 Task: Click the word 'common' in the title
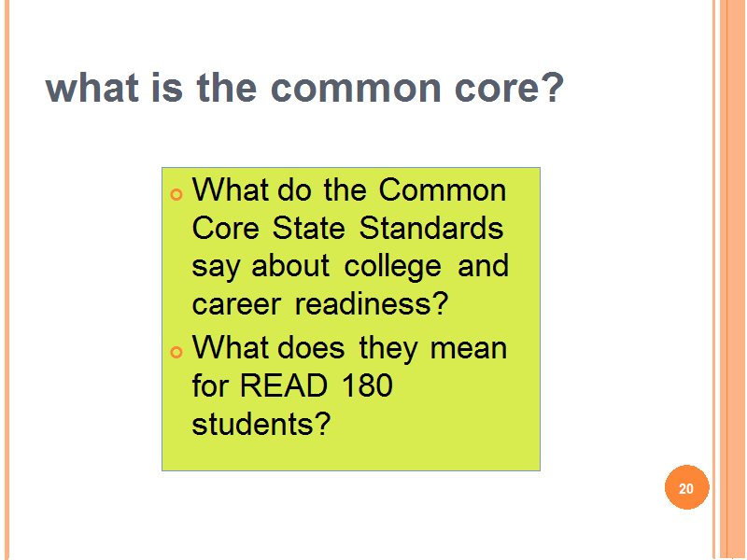356,89
